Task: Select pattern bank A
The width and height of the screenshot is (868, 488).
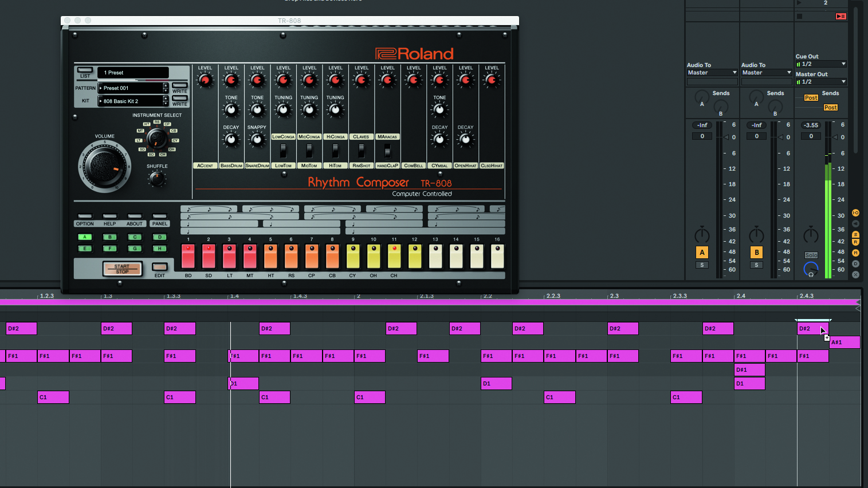Action: pyautogui.click(x=85, y=237)
